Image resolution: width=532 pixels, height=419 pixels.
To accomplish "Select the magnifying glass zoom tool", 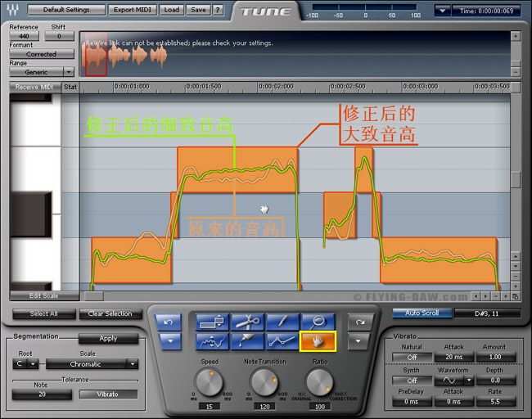I will 318,322.
